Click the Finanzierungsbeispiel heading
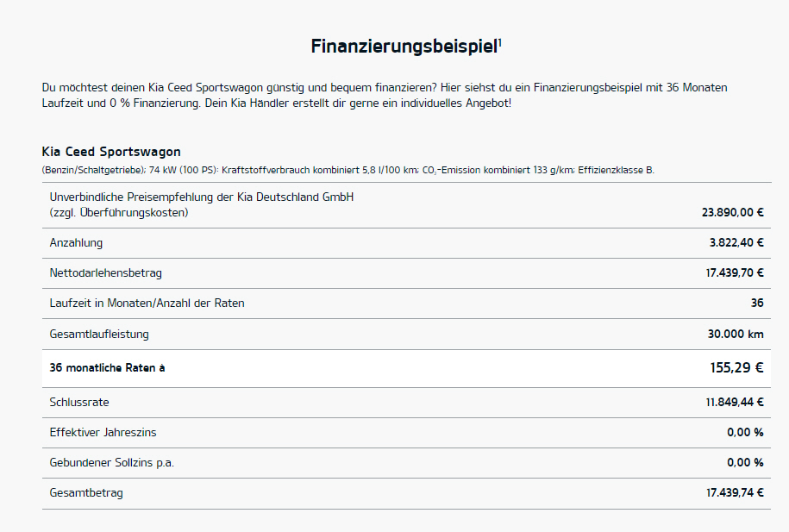The width and height of the screenshot is (789, 532). coord(404,47)
